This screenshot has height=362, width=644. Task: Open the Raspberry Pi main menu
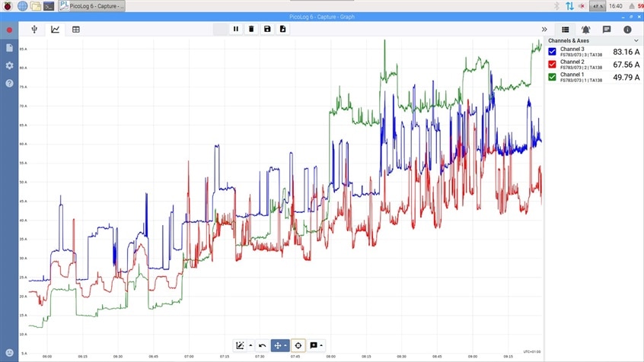pyautogui.click(x=7, y=6)
